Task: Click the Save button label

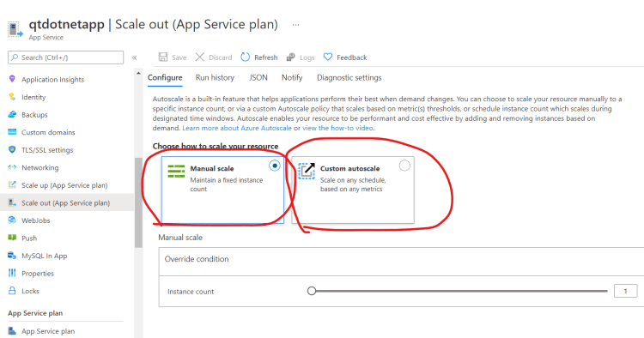Action: click(x=179, y=57)
